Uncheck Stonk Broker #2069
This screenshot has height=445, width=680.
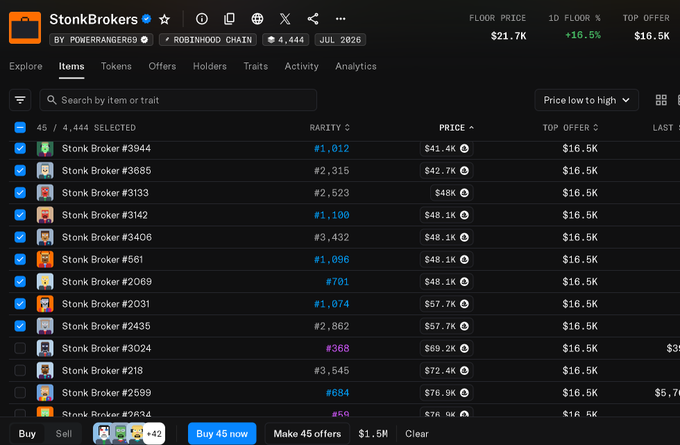[20, 281]
